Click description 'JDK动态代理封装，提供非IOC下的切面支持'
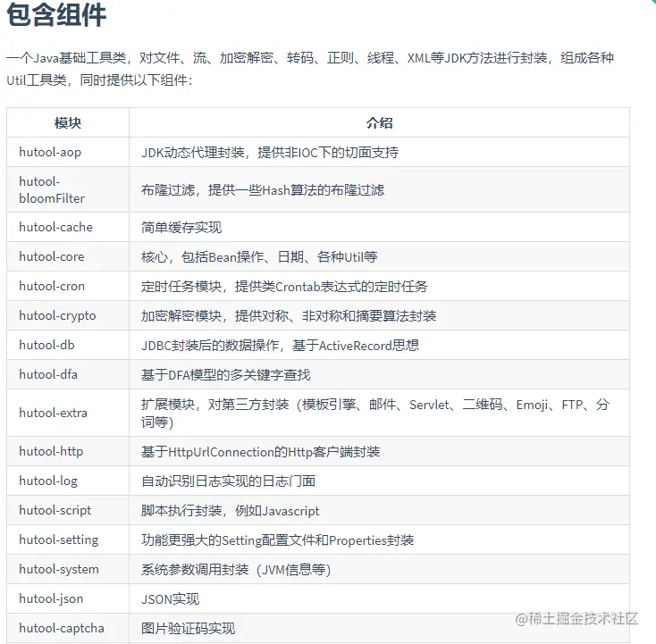The width and height of the screenshot is (656, 644). [270, 153]
